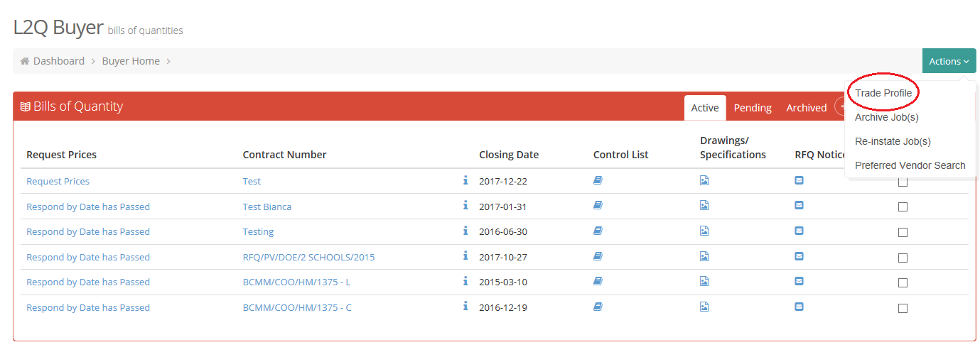
Task: Open RFQ Notice envelope for BCMM/COO/HM/1375 - C
Action: click(x=799, y=307)
